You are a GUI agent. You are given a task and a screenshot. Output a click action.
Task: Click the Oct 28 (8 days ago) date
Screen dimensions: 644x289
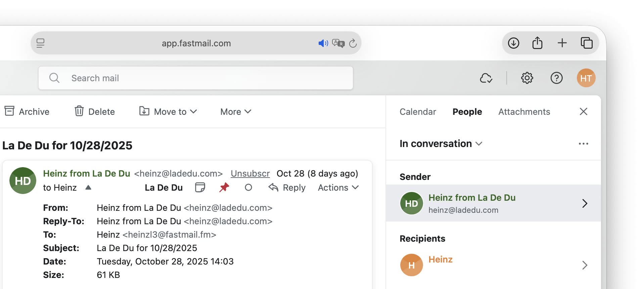(x=317, y=174)
